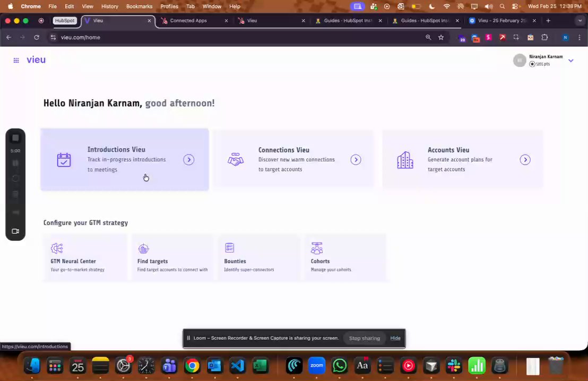Open the Accounts Vieu card arrow
588x381 pixels.
[x=525, y=160]
